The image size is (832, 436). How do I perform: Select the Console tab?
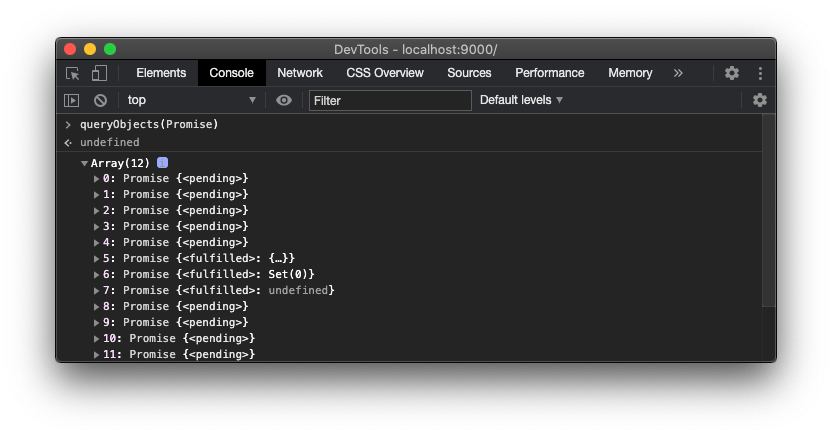(231, 73)
